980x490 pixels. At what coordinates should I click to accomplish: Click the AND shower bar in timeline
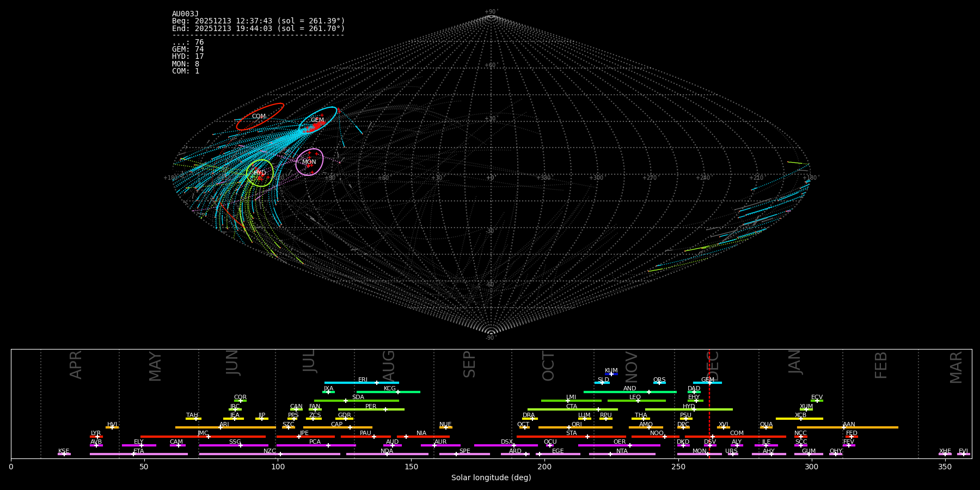tap(630, 392)
